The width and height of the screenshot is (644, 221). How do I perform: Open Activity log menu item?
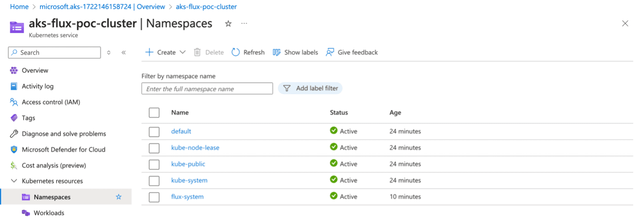pyautogui.click(x=38, y=86)
